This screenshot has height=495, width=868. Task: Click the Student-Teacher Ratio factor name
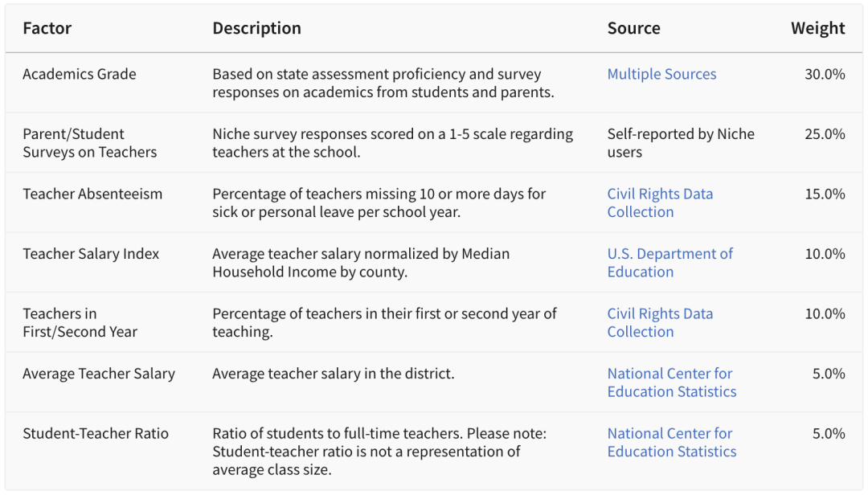pos(96,434)
